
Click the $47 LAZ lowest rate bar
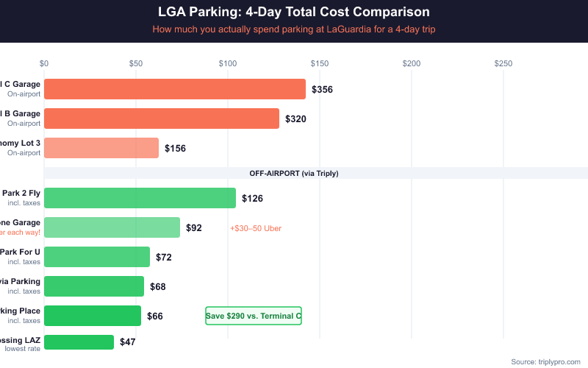click(x=79, y=342)
